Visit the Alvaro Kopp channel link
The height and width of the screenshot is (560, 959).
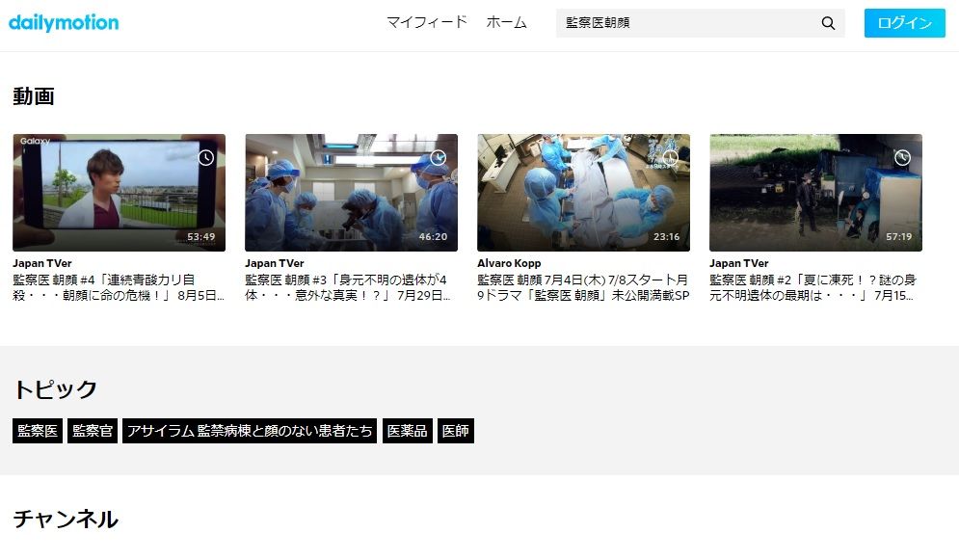click(x=509, y=263)
